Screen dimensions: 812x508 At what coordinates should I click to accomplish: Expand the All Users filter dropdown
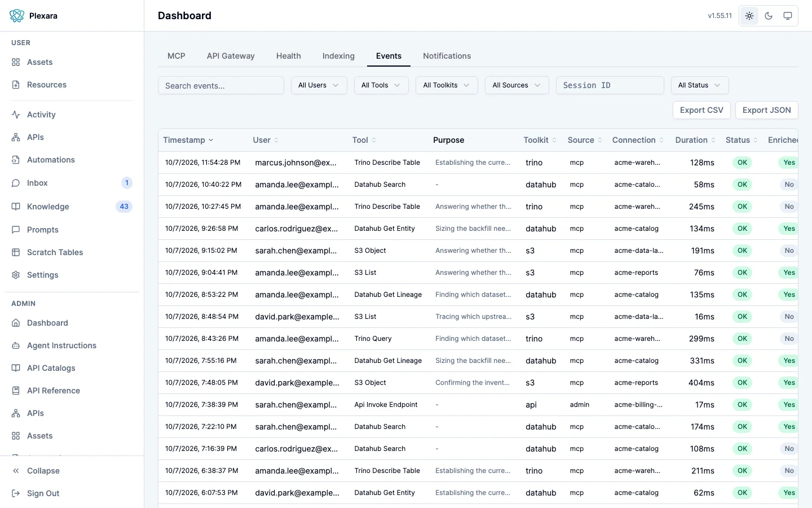tap(319, 85)
